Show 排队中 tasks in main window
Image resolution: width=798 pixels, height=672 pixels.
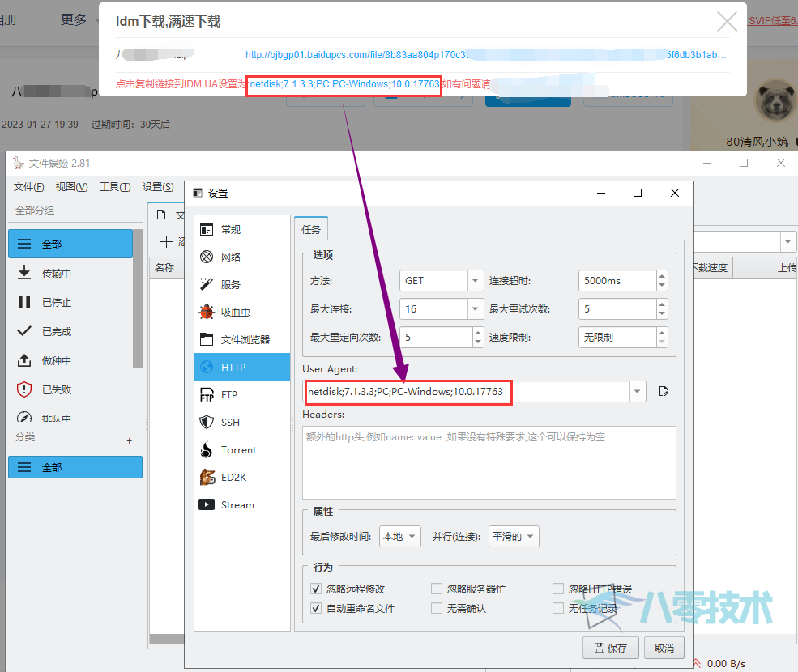pos(70,417)
